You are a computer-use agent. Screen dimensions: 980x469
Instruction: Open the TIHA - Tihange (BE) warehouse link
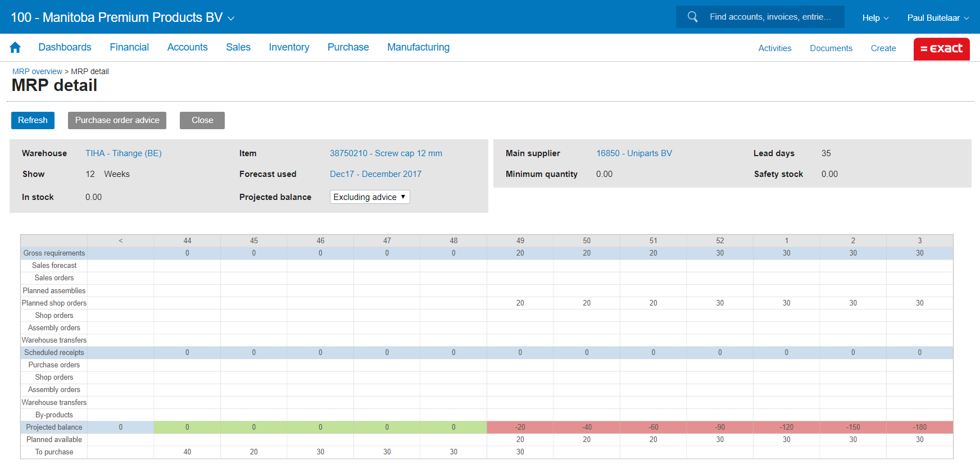[x=123, y=153]
